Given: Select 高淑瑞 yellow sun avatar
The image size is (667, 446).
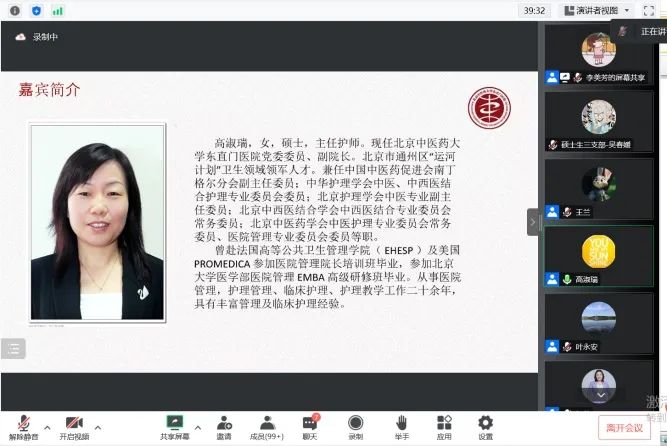Looking at the screenshot, I should pyautogui.click(x=599, y=251).
